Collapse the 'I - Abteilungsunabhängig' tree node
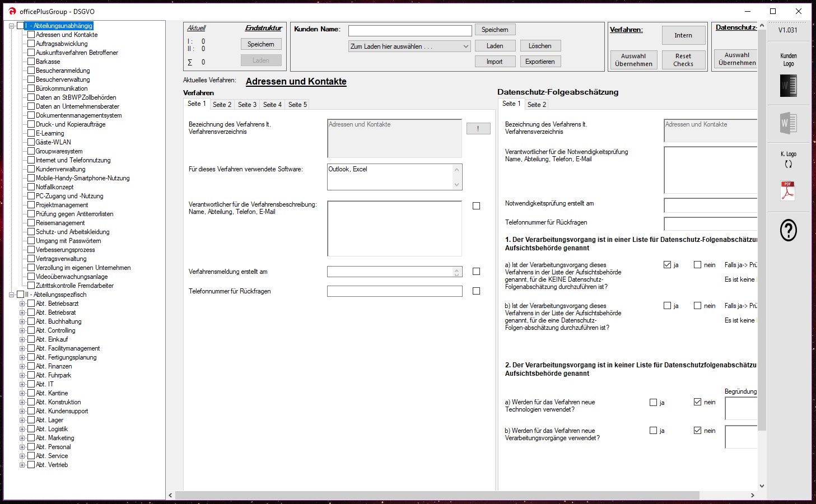 pos(12,26)
